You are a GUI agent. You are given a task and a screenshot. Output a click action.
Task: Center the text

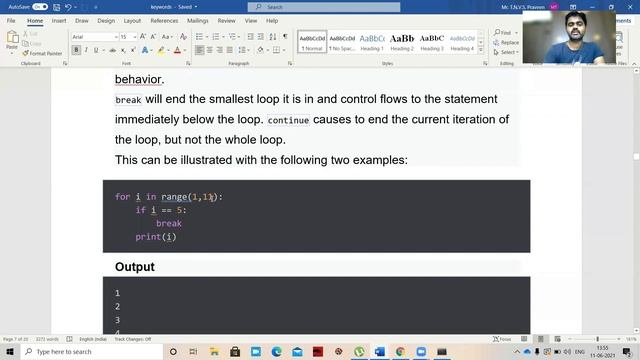pyautogui.click(x=209, y=50)
